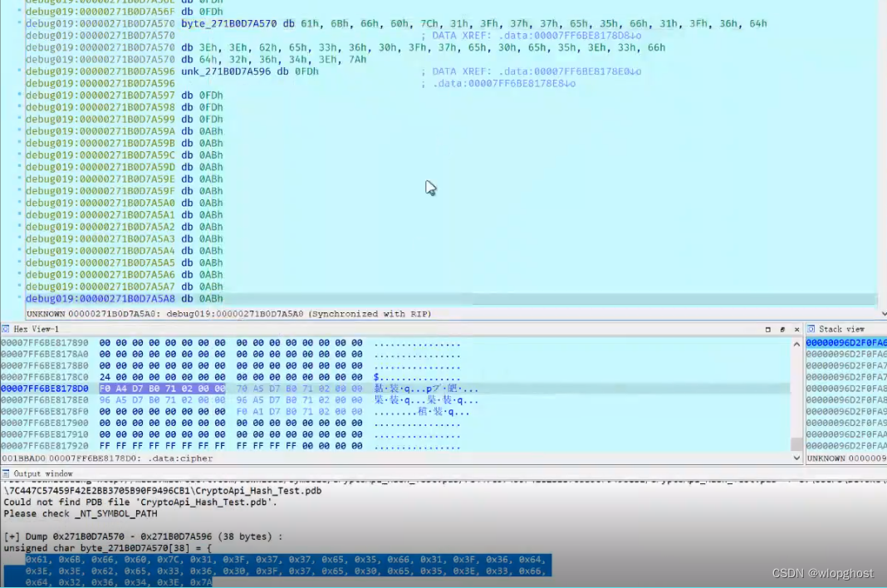Click the Dump 0x271B0D7A570 output line
The image size is (887, 588).
143,537
